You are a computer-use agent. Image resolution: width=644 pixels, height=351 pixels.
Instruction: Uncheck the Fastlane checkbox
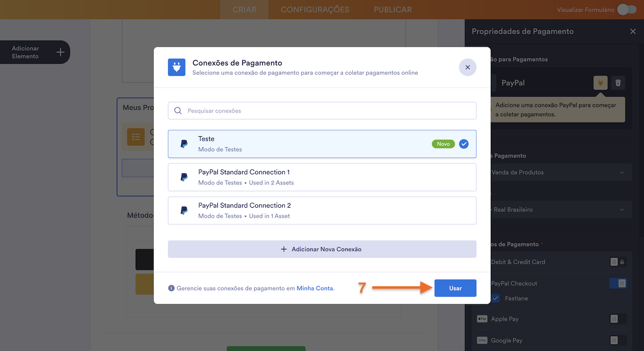(x=495, y=298)
